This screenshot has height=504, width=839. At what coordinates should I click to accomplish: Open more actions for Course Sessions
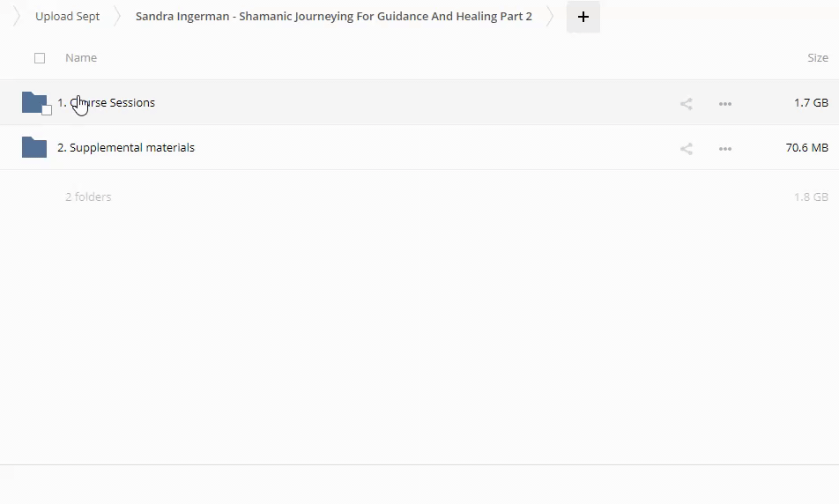click(x=724, y=104)
